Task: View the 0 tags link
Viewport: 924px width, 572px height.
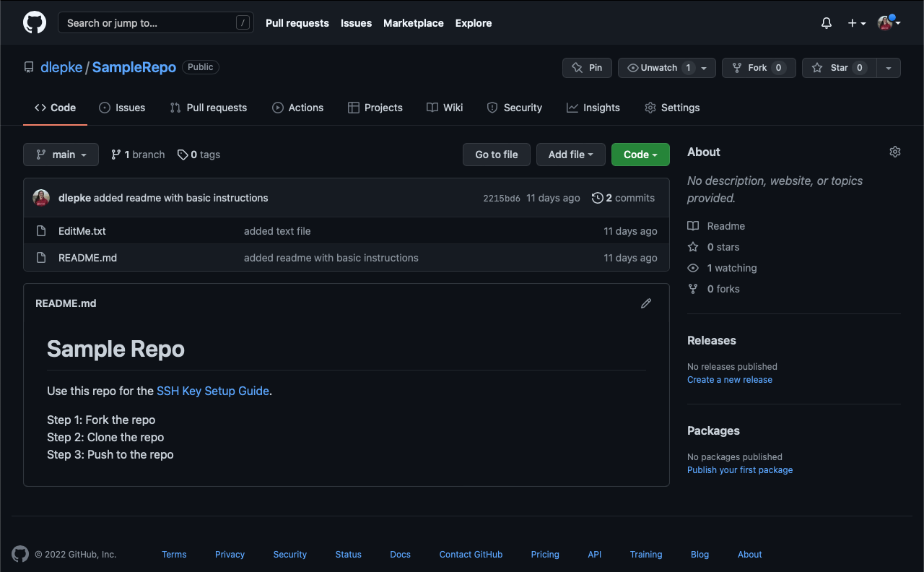Action: pos(199,155)
